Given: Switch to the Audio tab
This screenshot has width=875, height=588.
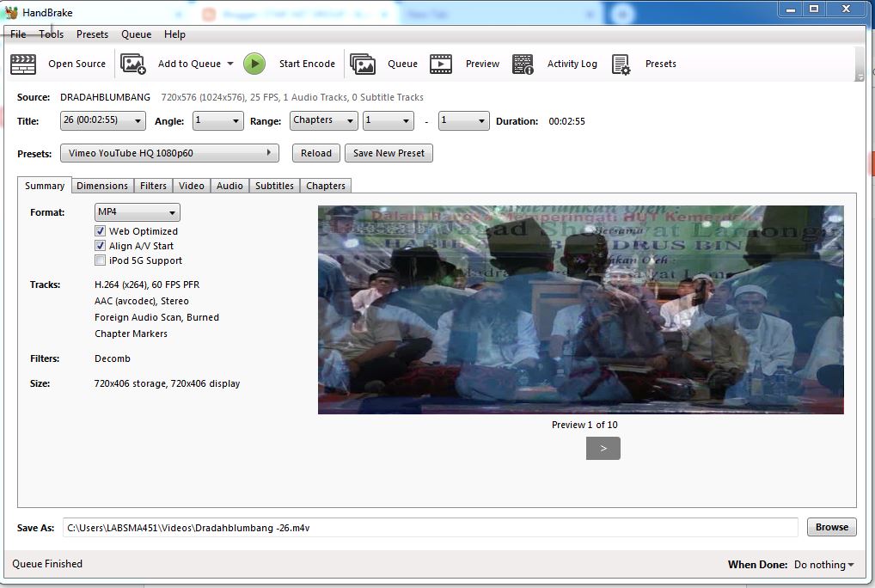Looking at the screenshot, I should (x=229, y=186).
